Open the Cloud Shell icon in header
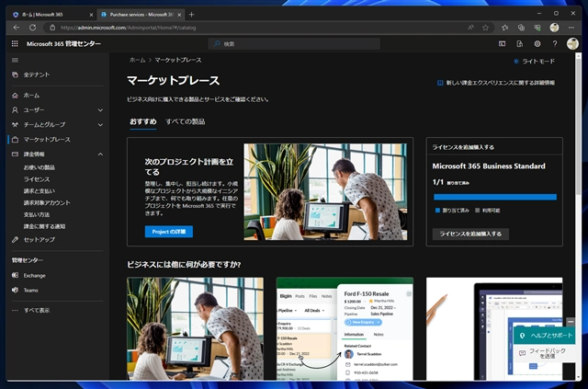Image resolution: width=588 pixels, height=389 pixels. [x=502, y=43]
